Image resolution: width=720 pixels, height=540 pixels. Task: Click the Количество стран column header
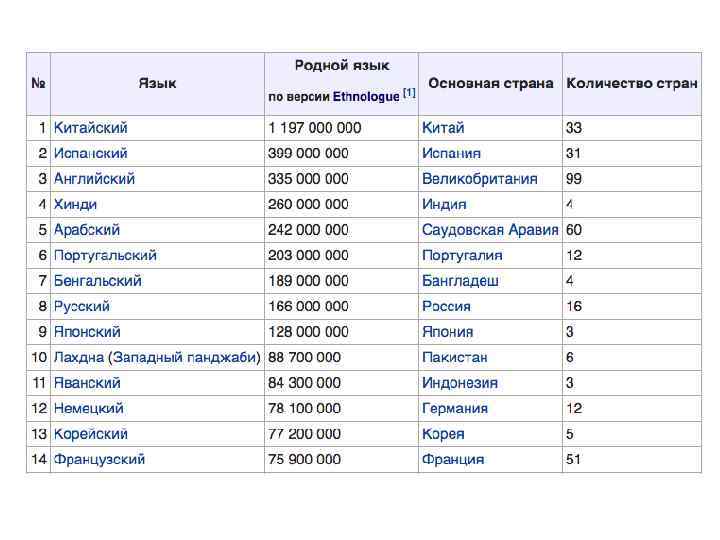[631, 83]
